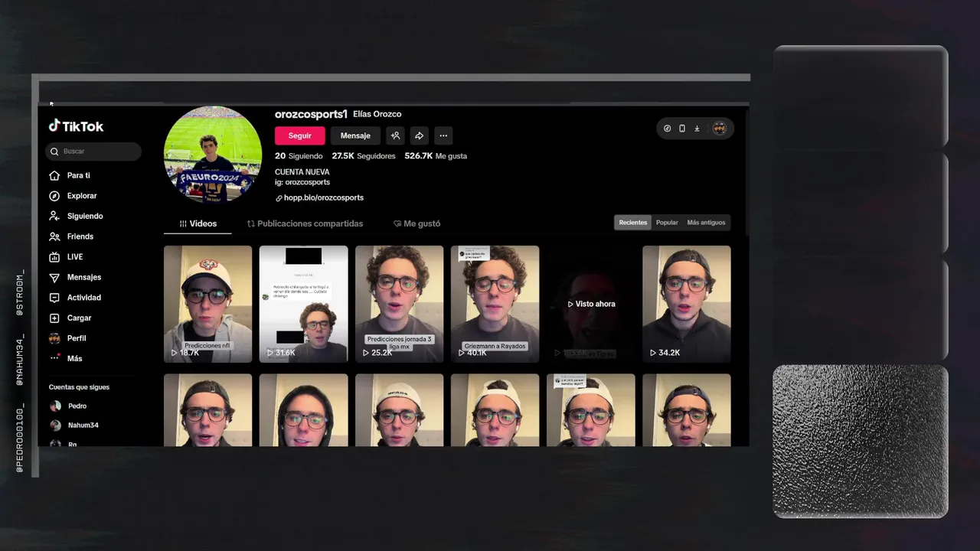Viewport: 980px width, 551px height.
Task: Click the pink Seguir button
Action: coord(300,135)
